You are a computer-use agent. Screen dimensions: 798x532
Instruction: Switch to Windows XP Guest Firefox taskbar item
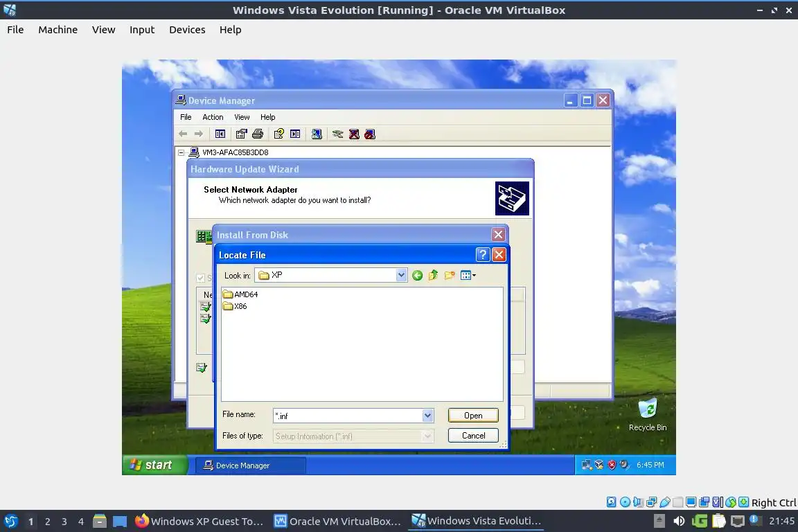coord(199,521)
